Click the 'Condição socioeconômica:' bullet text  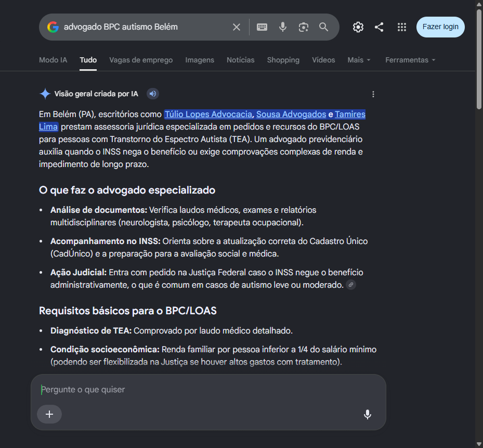105,350
